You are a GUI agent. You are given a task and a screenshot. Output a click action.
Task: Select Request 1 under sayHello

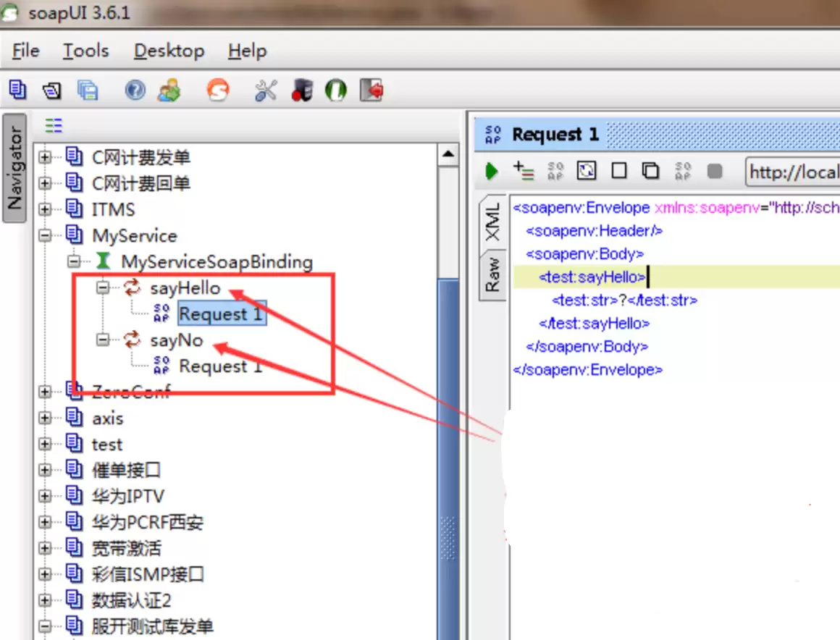(x=221, y=313)
